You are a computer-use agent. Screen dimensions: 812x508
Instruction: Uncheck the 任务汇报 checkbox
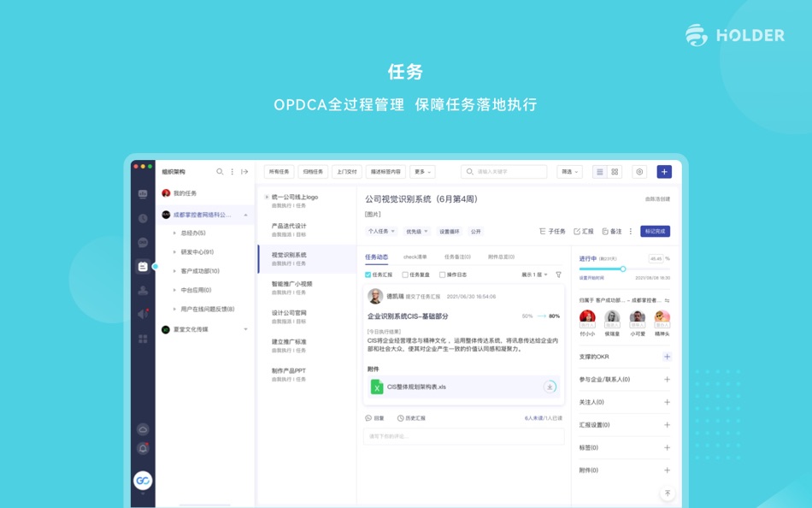[x=368, y=275]
